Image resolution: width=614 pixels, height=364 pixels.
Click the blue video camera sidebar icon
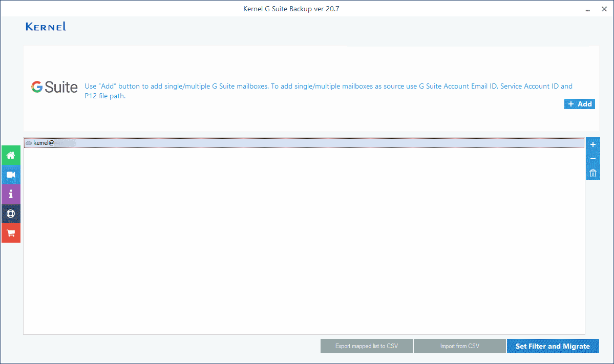pyautogui.click(x=11, y=175)
